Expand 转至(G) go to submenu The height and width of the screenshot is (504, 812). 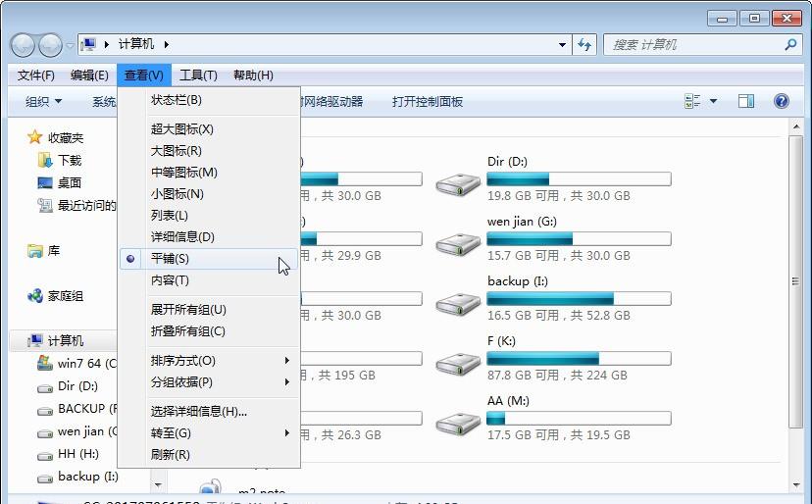209,433
